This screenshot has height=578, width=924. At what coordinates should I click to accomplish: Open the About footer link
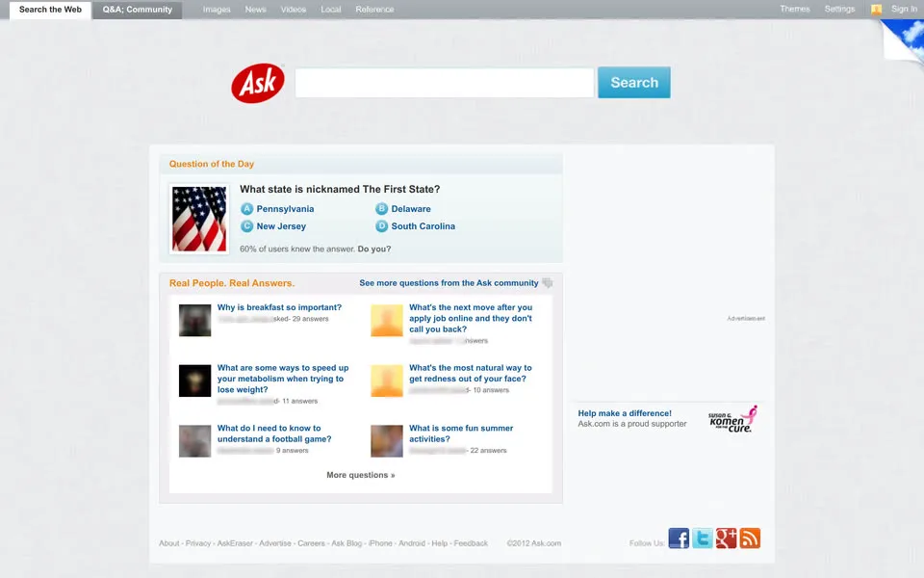[x=169, y=543]
